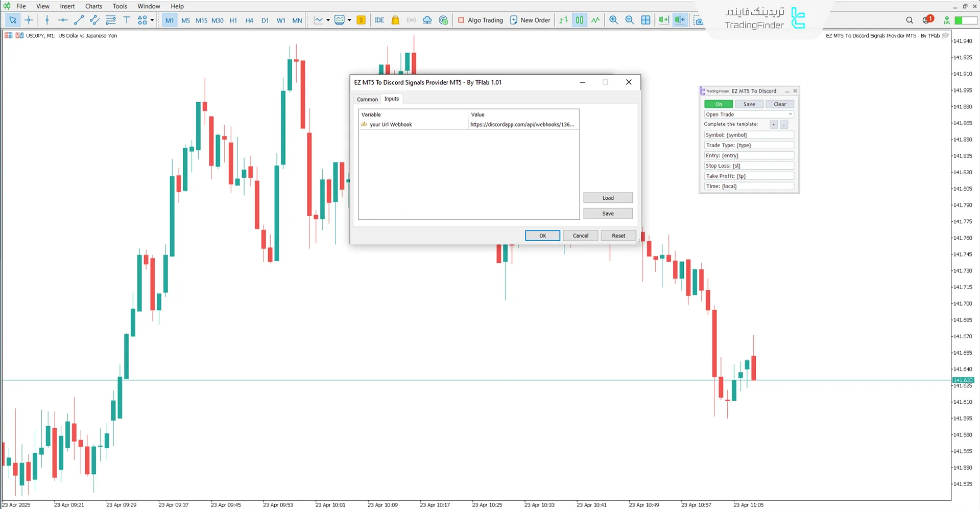Click the zoom in magnifier icon
The width and height of the screenshot is (980, 509).
click(x=613, y=20)
